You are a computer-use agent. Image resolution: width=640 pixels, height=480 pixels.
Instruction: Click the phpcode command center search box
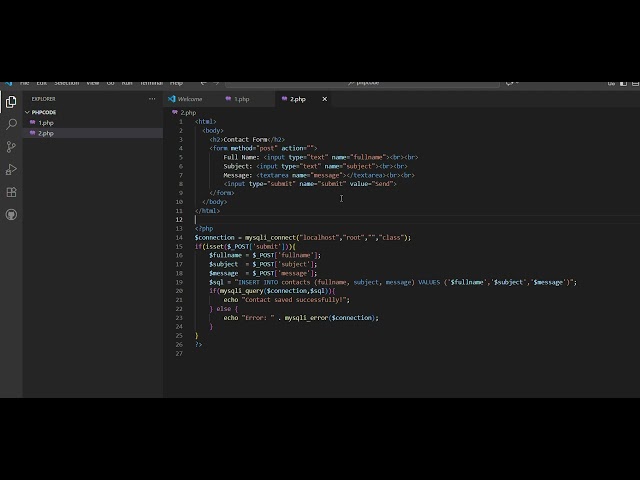tap(362, 83)
